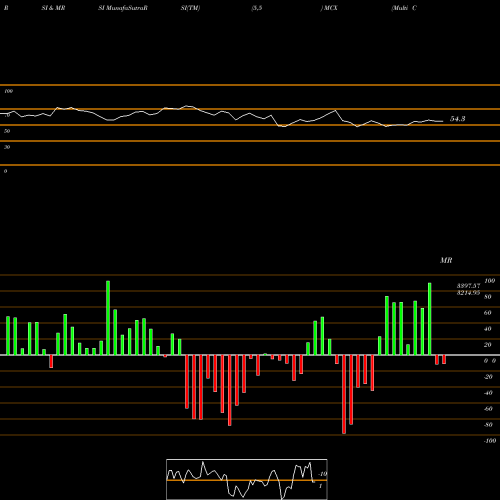Click the 20 label on MR axis

tap(488, 345)
